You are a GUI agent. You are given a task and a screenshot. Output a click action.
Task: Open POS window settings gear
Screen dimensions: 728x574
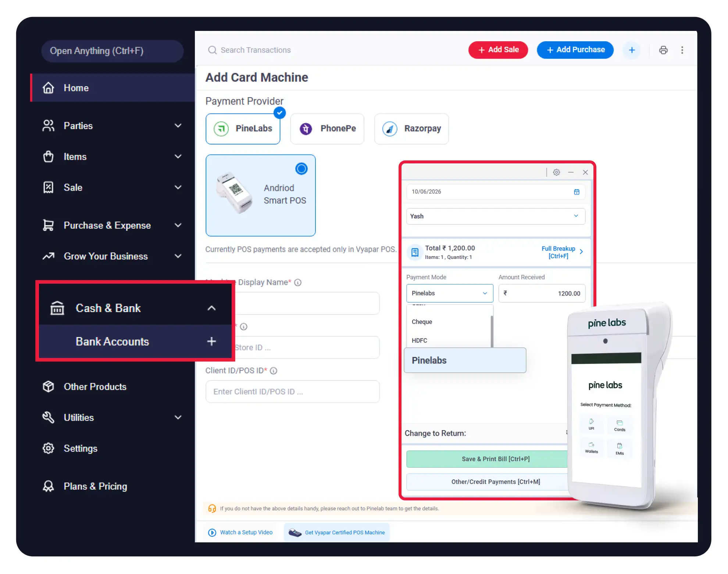point(556,172)
